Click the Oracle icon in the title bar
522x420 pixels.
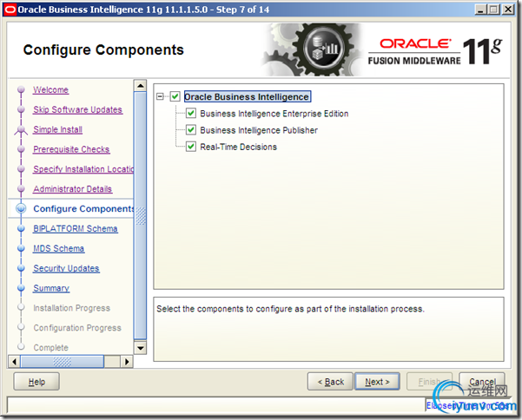[x=10, y=10]
